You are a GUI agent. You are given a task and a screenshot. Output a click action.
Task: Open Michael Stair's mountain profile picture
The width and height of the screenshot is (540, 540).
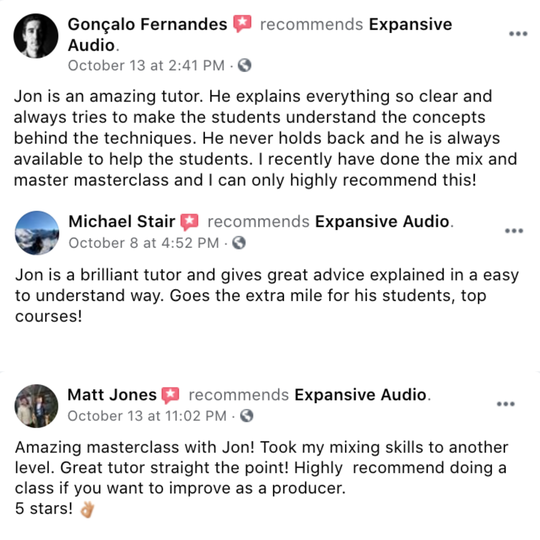click(37, 233)
